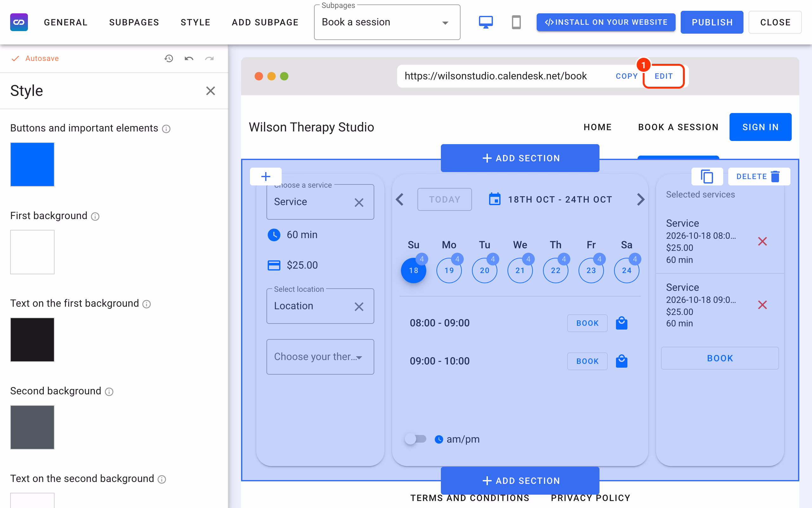Click the PUBLISH button
This screenshot has height=508, width=812.
point(712,22)
